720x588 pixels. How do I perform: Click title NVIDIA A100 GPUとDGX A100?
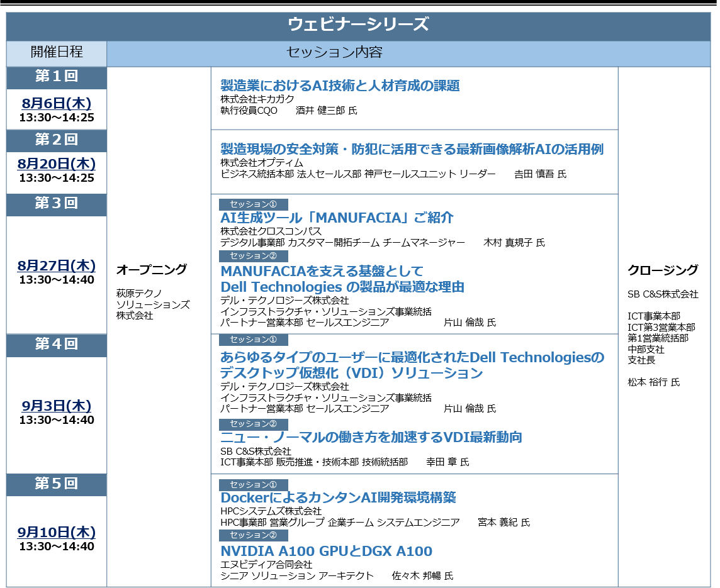tap(327, 552)
